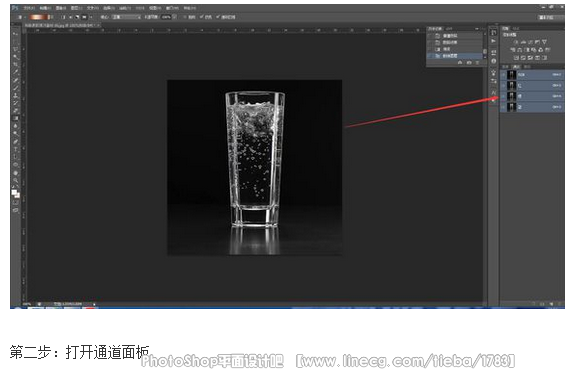Open the opacity slider dropdown arrow
Viewport: 565px width, 378px height.
click(x=174, y=17)
